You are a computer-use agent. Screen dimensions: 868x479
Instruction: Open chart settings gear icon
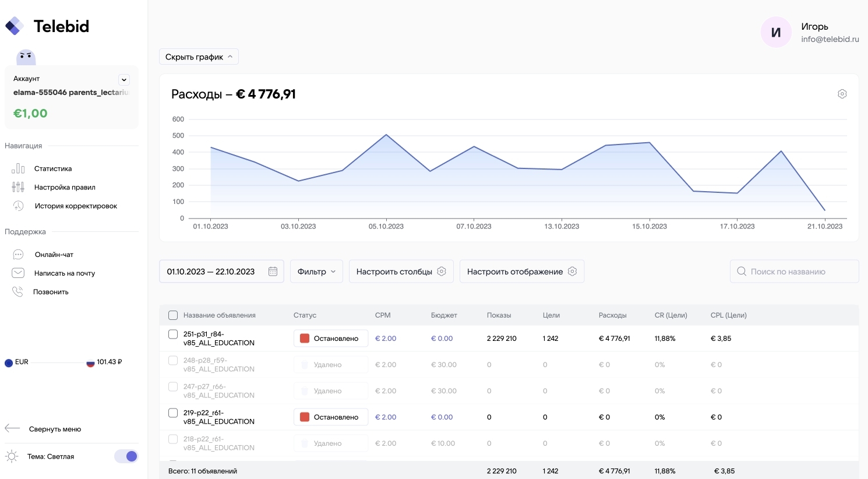coord(842,94)
